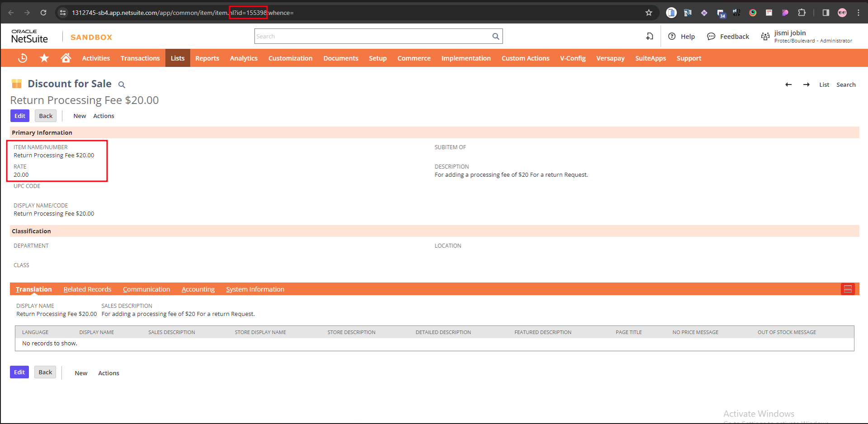Click magnifier icon next to Discount for Sale
This screenshot has height=424, width=868.
pyautogui.click(x=122, y=85)
